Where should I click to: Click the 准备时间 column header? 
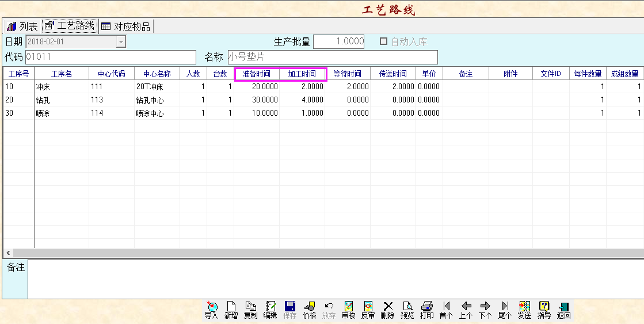pyautogui.click(x=257, y=74)
